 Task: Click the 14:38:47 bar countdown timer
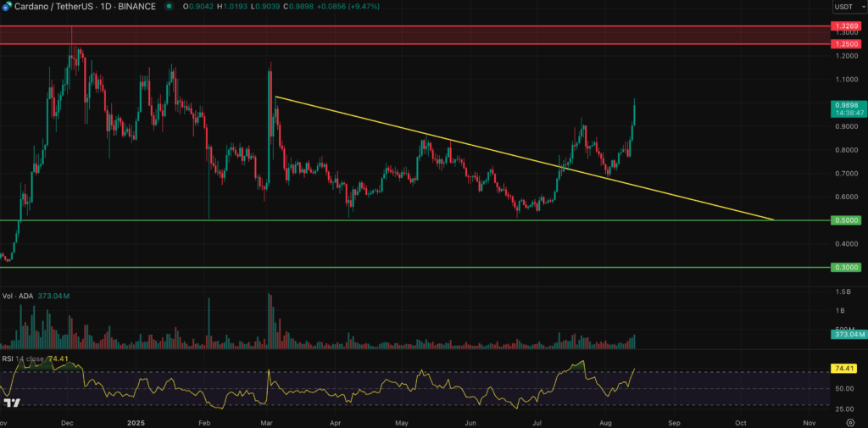(848, 113)
